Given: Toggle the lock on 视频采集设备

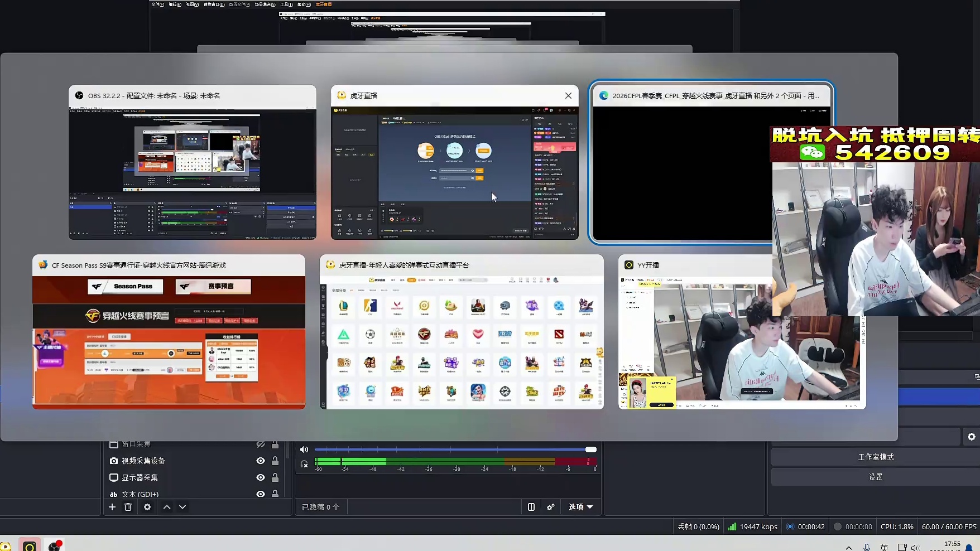Looking at the screenshot, I should pos(275,461).
